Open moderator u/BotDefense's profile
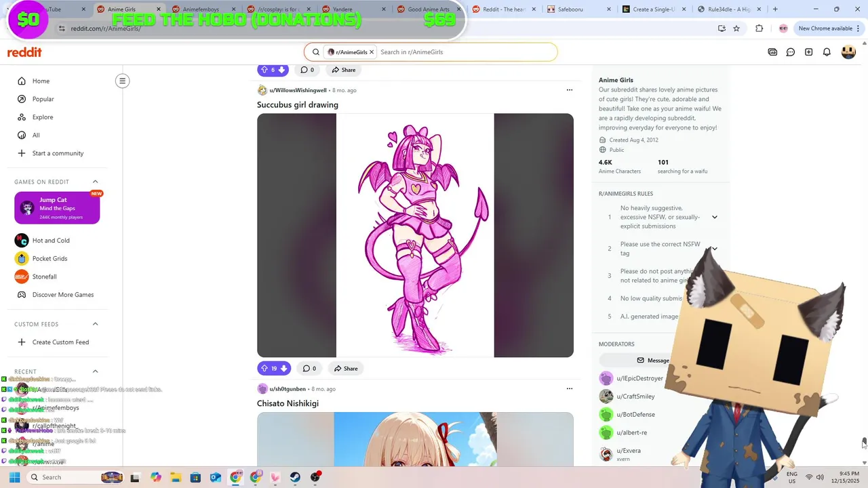Screen dimensions: 868x488 pyautogui.click(x=635, y=414)
